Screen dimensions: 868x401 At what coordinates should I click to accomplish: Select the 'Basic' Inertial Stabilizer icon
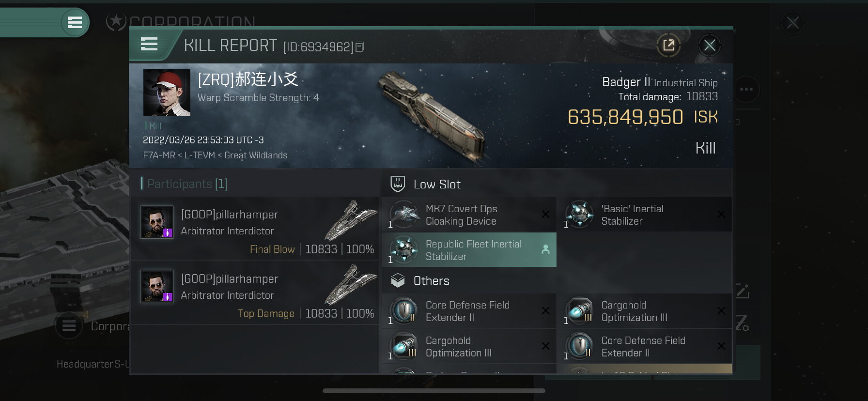(x=579, y=215)
